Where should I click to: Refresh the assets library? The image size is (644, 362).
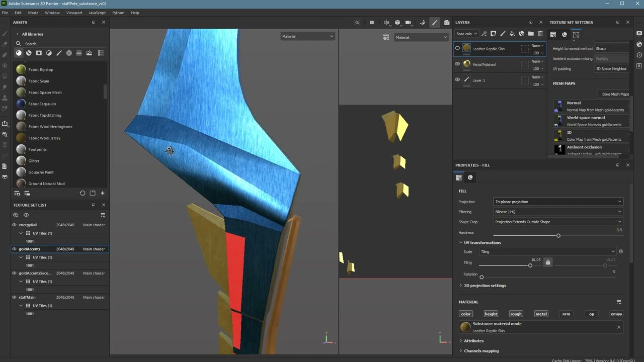click(x=83, y=193)
